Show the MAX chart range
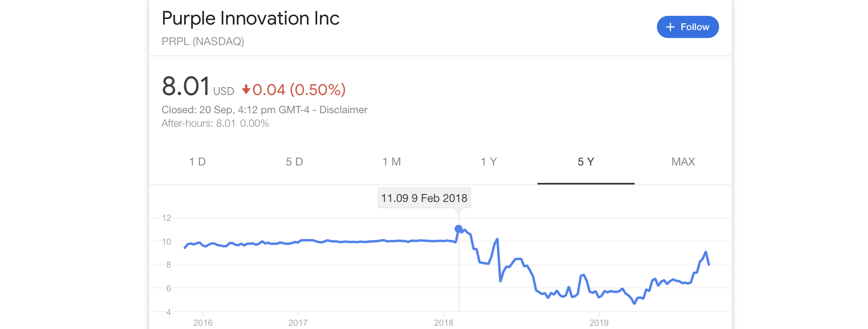The height and width of the screenshot is (329, 868). [683, 162]
